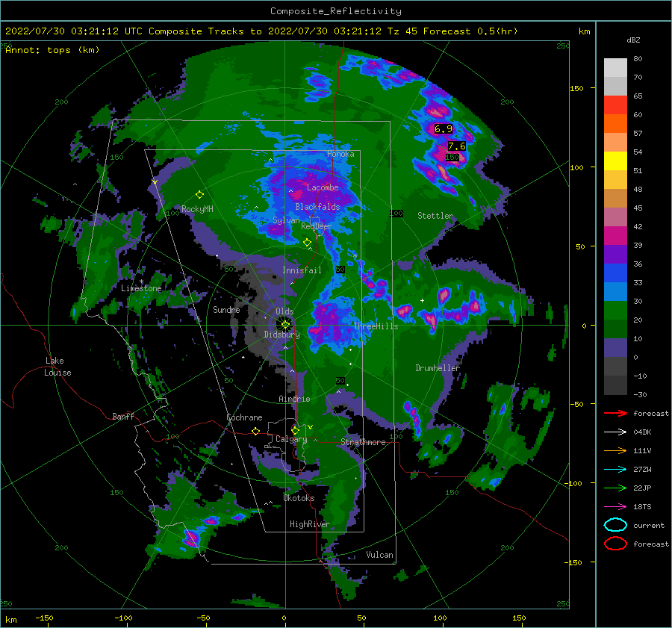Click the Limestone label
This screenshot has width=672, height=628.
click(x=141, y=288)
